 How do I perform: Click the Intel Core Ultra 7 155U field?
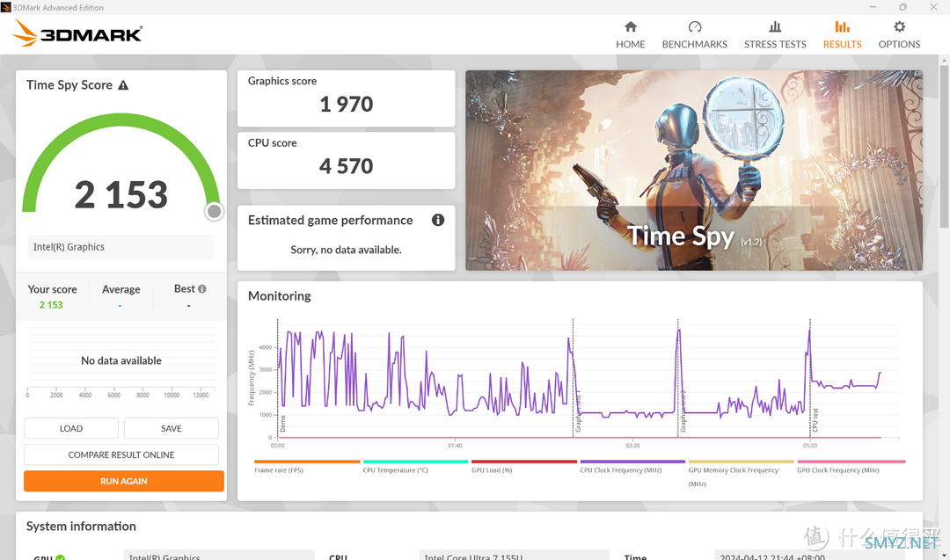pyautogui.click(x=514, y=556)
